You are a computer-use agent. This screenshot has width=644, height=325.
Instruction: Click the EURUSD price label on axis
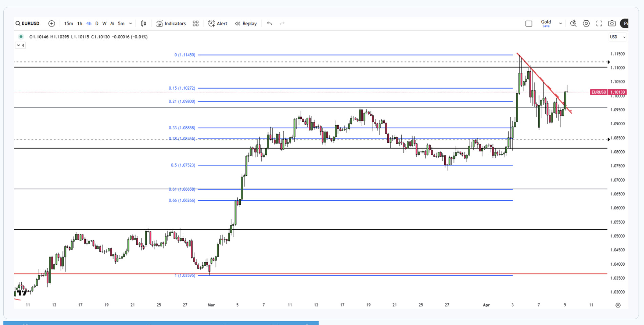pos(608,92)
